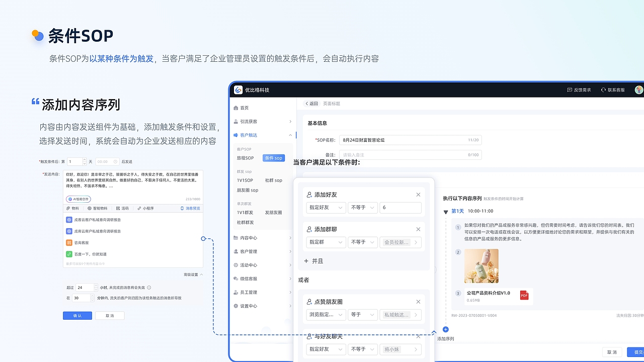This screenshot has width=644, height=362.
Task: Open 联系客服 contact support
Action: pos(613,90)
